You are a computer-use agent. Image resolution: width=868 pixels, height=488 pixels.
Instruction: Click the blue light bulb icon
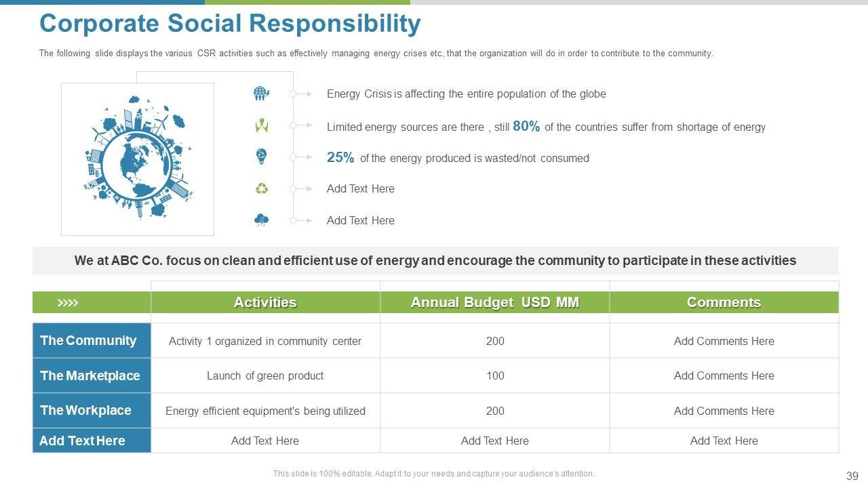[x=261, y=157]
